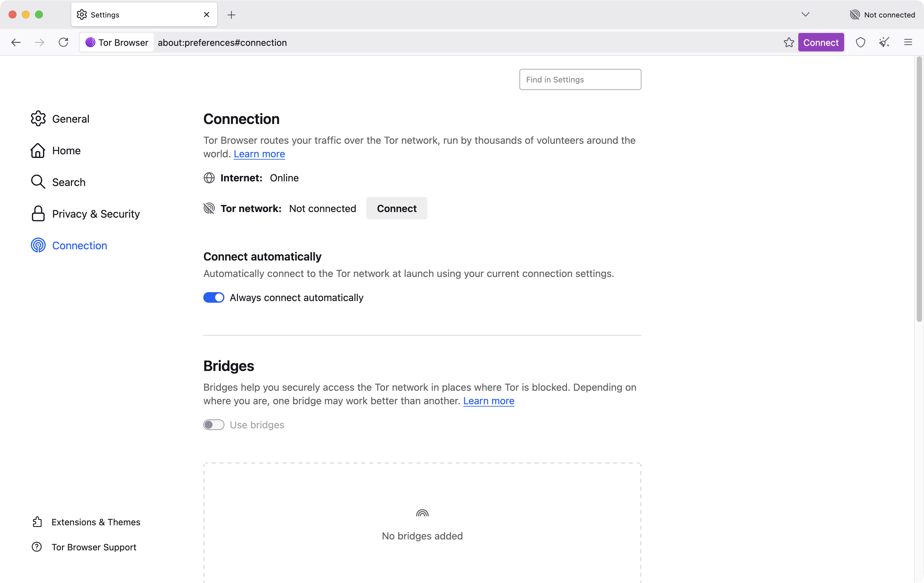Select the Settings tab

click(144, 15)
